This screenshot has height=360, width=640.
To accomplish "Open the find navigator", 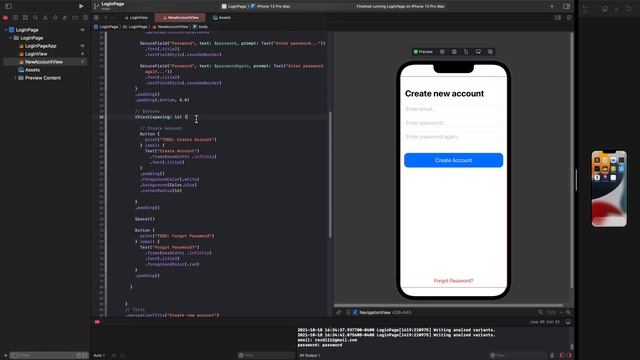I will click(x=35, y=18).
